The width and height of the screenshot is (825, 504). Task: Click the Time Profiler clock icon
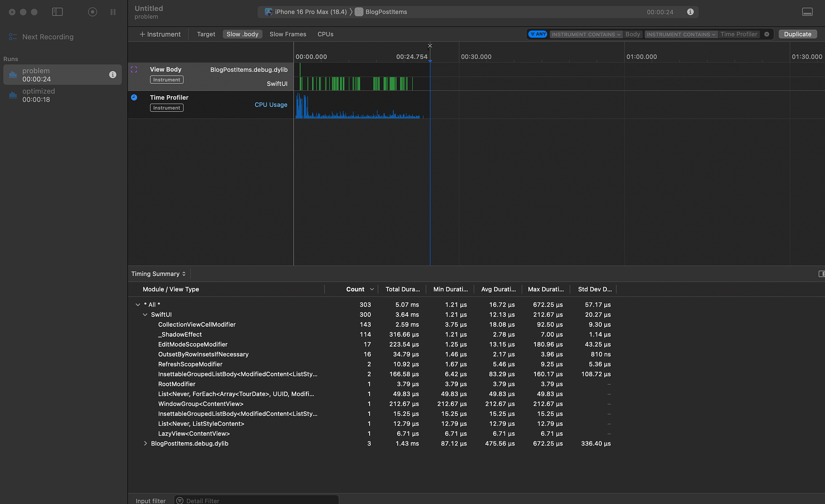pyautogui.click(x=134, y=98)
